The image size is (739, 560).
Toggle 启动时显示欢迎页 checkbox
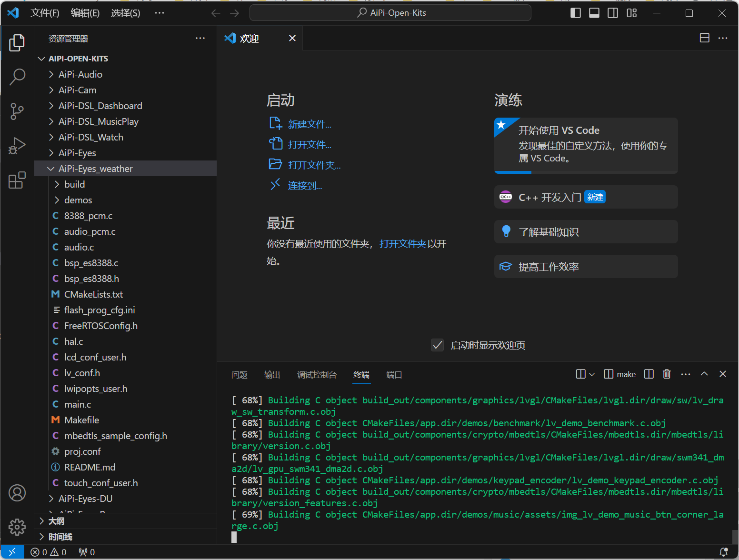point(437,345)
